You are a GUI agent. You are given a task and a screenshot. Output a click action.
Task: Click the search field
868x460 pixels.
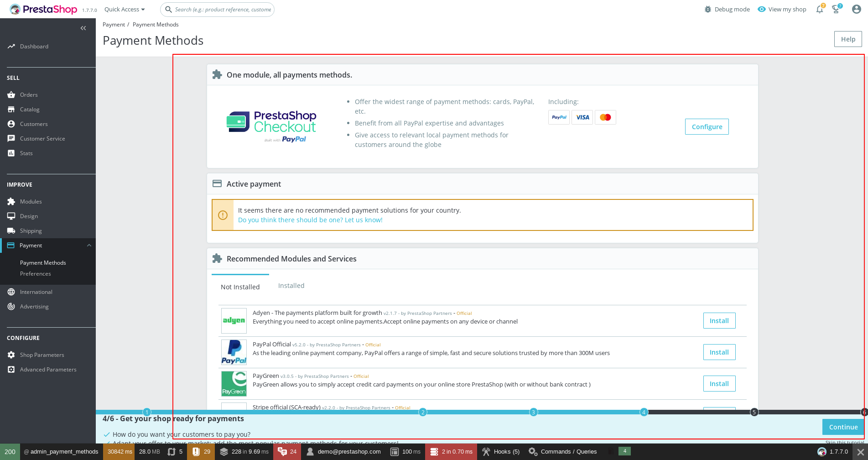click(x=217, y=9)
